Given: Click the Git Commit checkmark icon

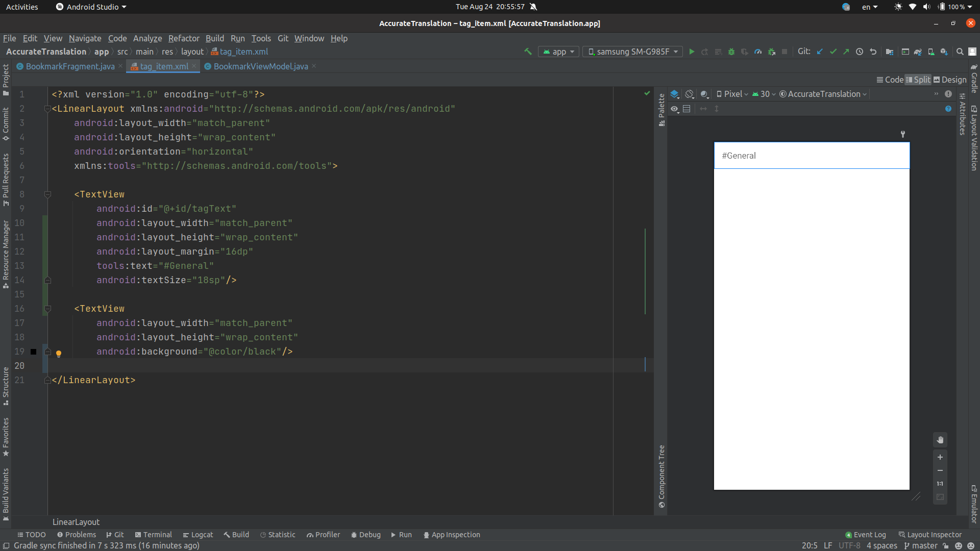Looking at the screenshot, I should pyautogui.click(x=833, y=52).
